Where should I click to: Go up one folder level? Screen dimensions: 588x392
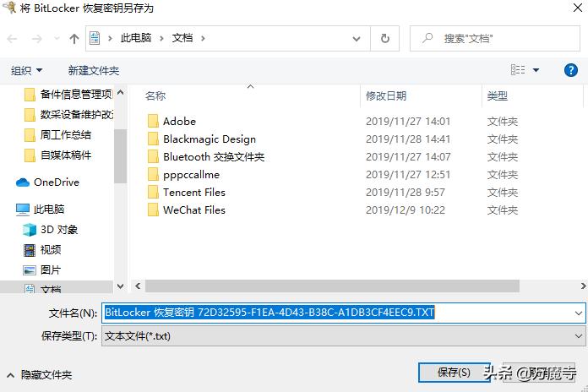(x=74, y=39)
